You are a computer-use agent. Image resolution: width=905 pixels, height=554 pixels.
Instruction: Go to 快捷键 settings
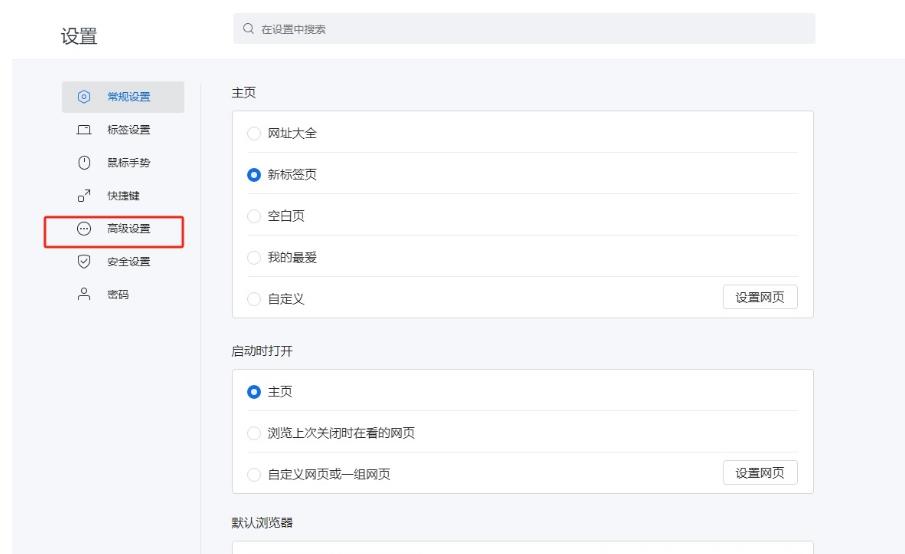click(123, 196)
